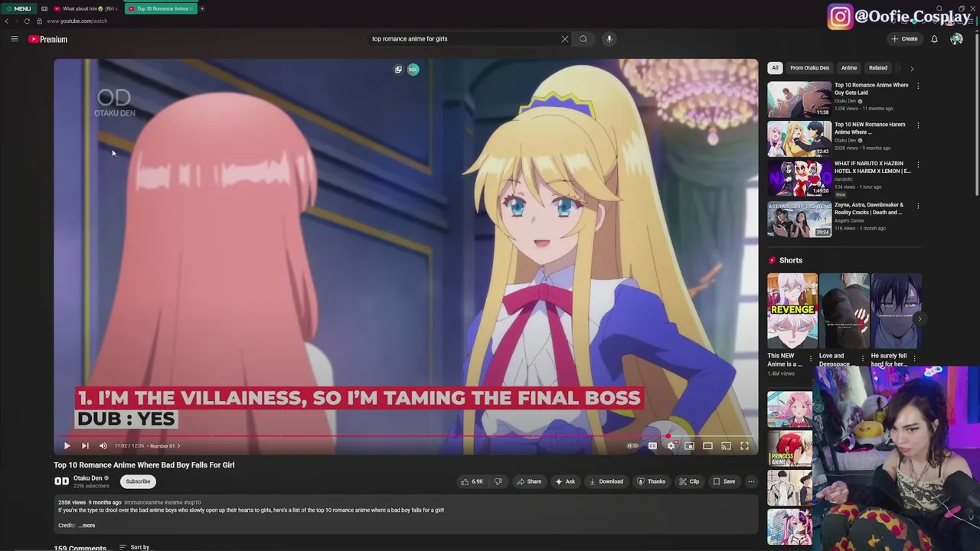The height and width of the screenshot is (551, 980).
Task: Open options for 'Love and Deepspace' short
Action: (863, 357)
